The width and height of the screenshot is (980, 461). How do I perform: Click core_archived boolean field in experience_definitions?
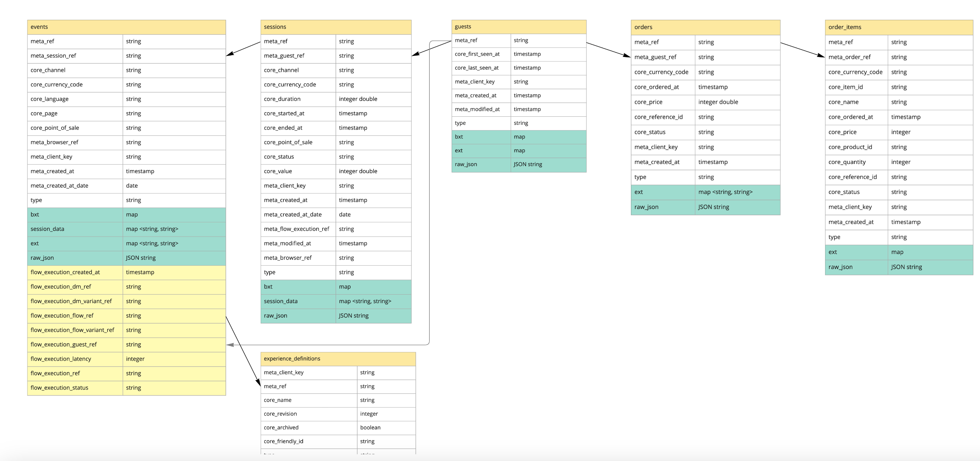pos(281,428)
